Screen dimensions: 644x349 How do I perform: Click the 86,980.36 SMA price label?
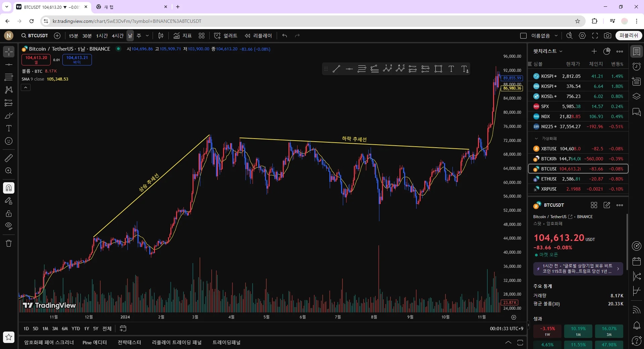click(x=512, y=88)
